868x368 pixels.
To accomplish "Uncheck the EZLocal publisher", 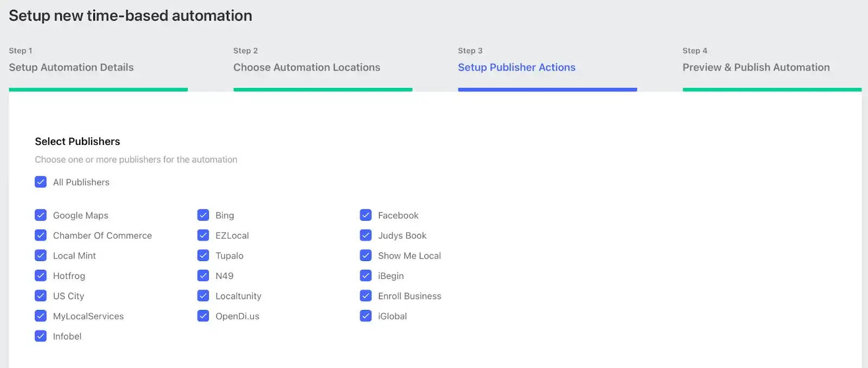I will 203,235.
